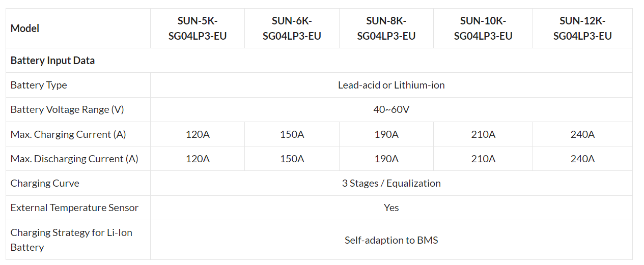Click the External Temperature Sensor label

[x=74, y=208]
